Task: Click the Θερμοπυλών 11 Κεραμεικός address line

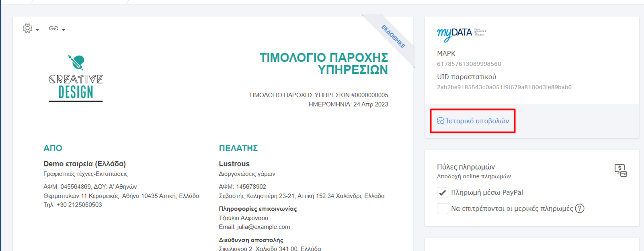Action: click(x=121, y=196)
